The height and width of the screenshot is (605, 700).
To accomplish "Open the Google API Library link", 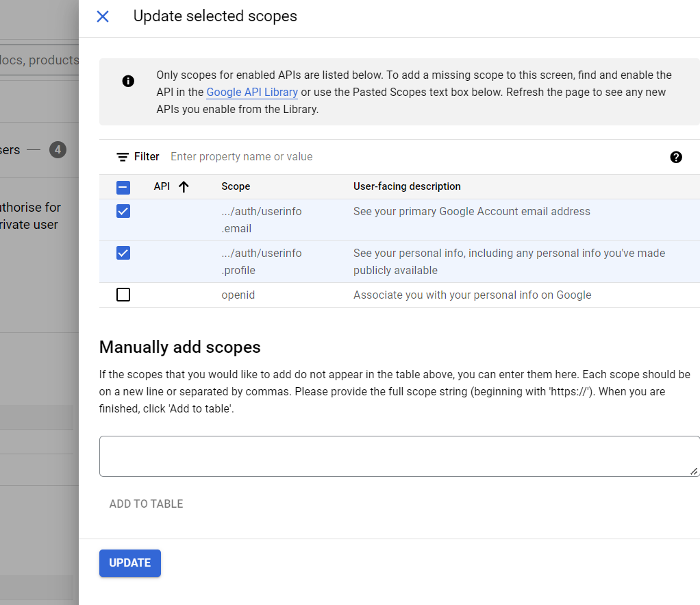I will [252, 92].
